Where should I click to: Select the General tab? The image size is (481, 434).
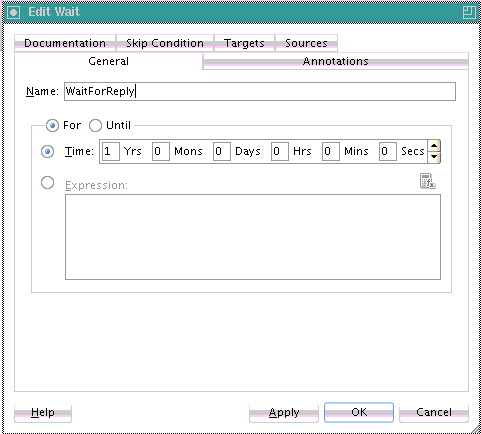coord(108,61)
